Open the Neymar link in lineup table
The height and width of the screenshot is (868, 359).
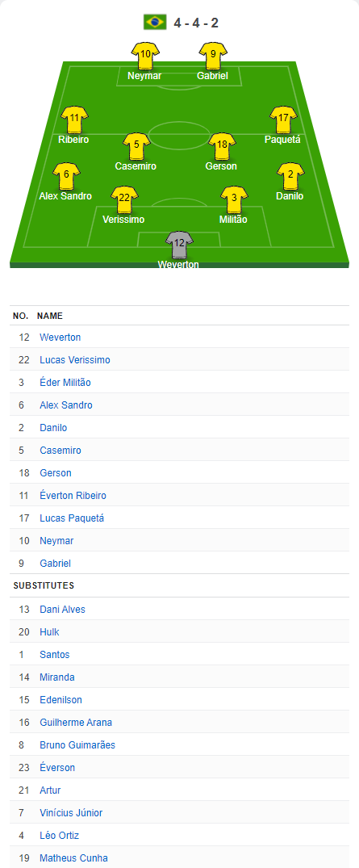pos(56,541)
